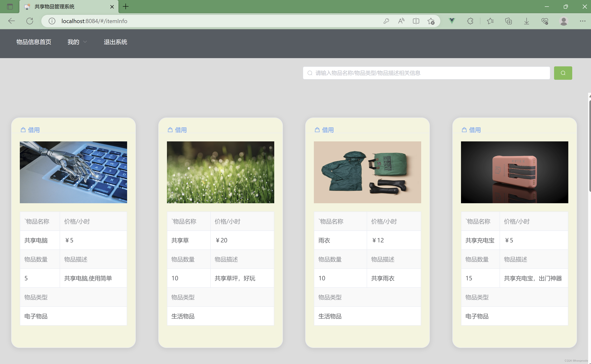Click description 共享充电宝，出门神器
Image resolution: width=591 pixels, height=364 pixels.
(x=534, y=278)
